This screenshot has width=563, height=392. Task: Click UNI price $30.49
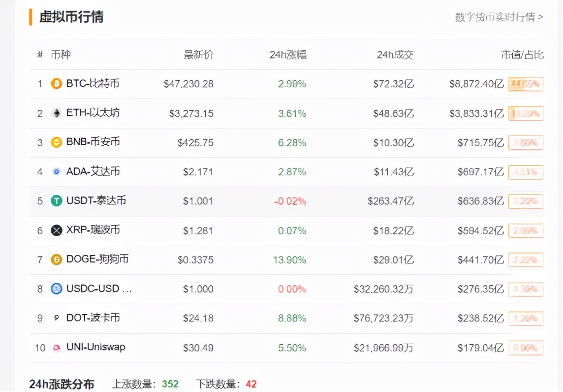(x=198, y=348)
